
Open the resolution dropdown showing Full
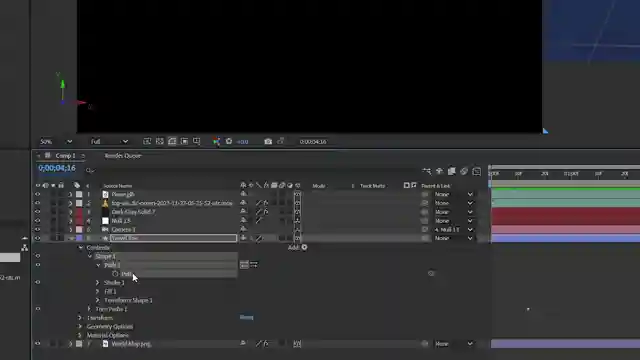(109, 142)
